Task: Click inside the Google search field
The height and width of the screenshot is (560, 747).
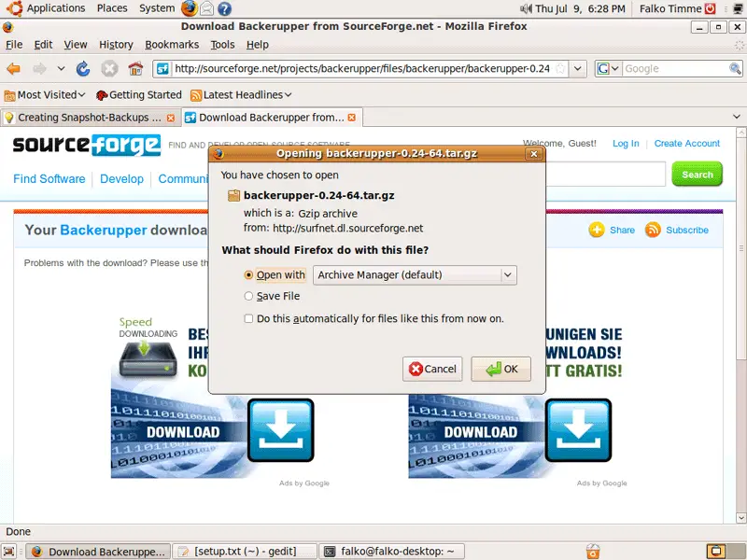Action: click(x=675, y=69)
